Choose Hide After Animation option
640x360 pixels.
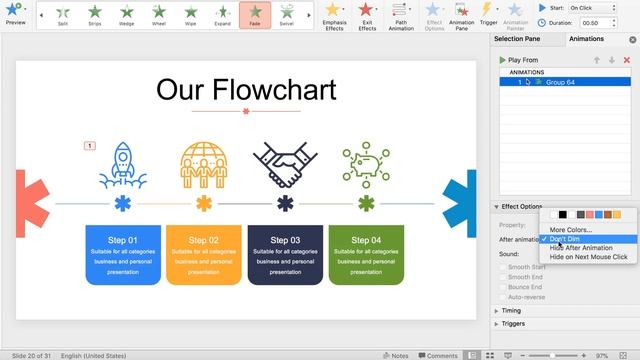[581, 248]
